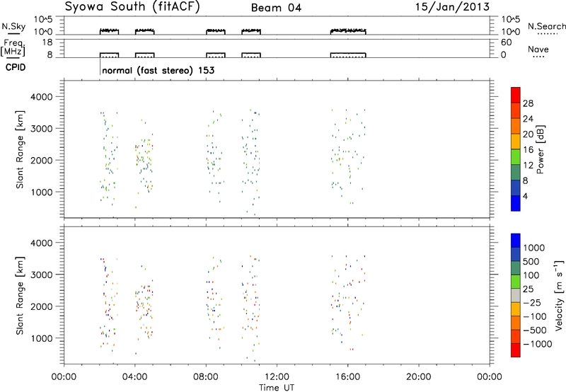
Task: Click the 'Syowa South (fitACF)' title
Action: [132, 7]
